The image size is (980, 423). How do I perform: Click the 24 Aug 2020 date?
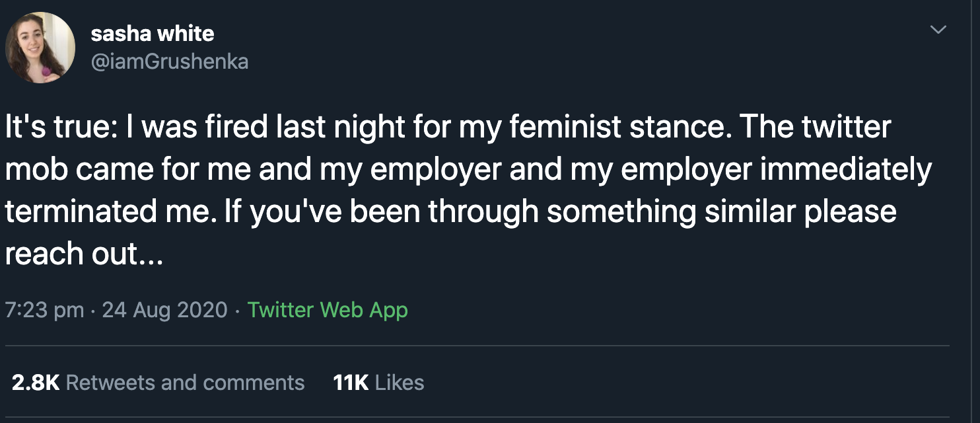click(x=164, y=309)
